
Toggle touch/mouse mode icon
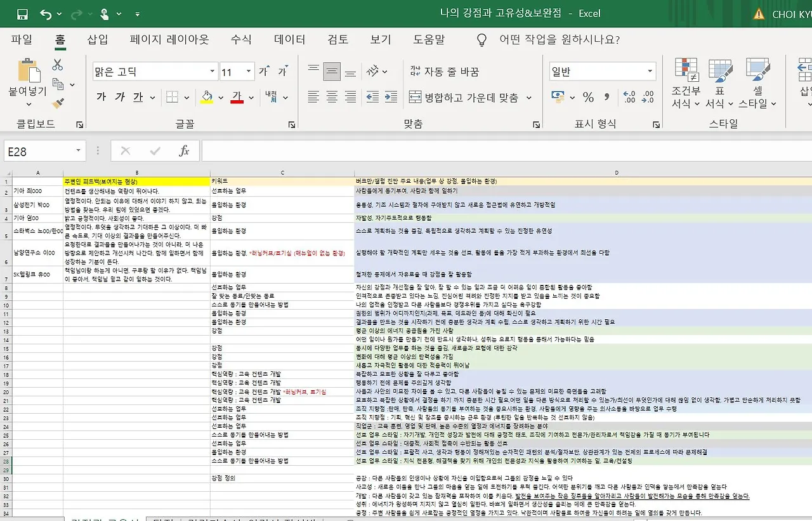click(105, 14)
